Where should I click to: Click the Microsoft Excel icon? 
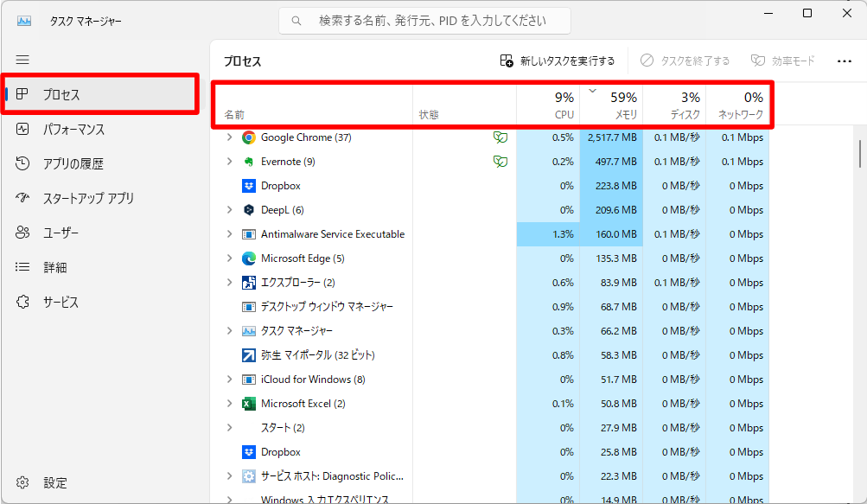[249, 404]
